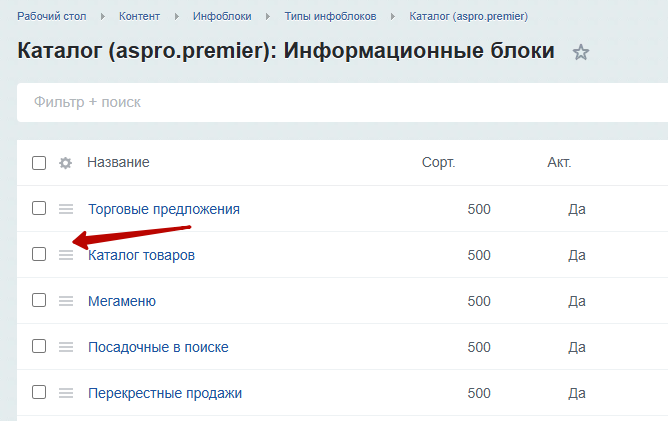Go to Инфоблоки breadcrumb
Image resolution: width=668 pixels, height=421 pixels.
tap(222, 16)
